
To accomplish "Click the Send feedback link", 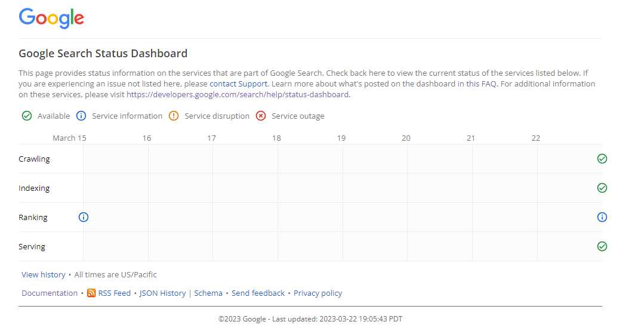I will point(258,293).
